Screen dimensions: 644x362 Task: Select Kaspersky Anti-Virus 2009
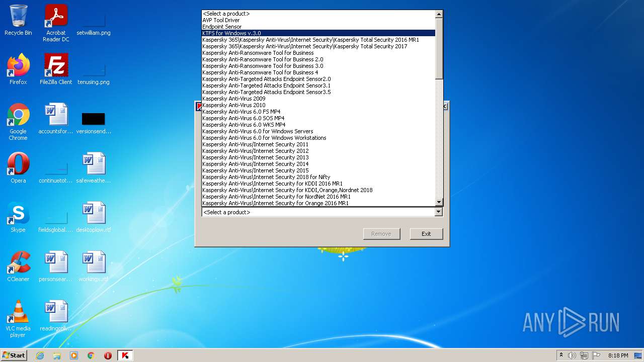318,99
